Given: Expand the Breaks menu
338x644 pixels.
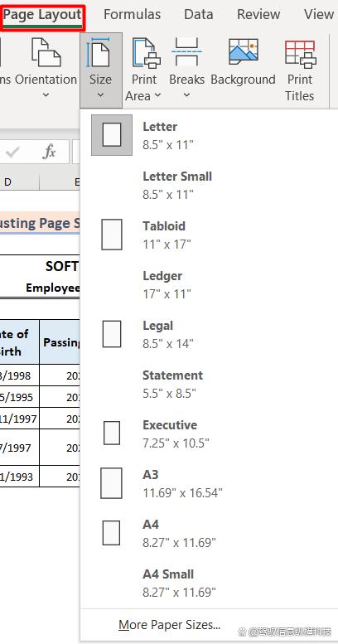Looking at the screenshot, I should (x=186, y=68).
